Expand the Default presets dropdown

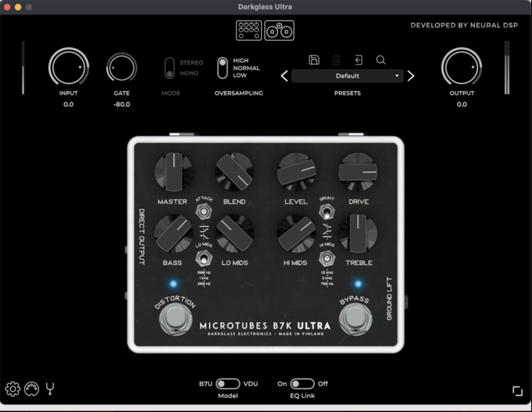pos(348,76)
